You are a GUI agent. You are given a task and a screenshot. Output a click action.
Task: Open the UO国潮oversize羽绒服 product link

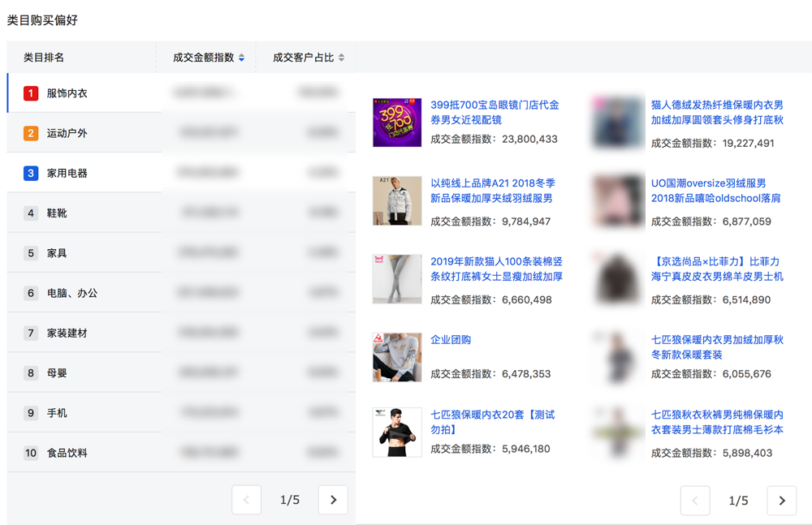pos(715,191)
